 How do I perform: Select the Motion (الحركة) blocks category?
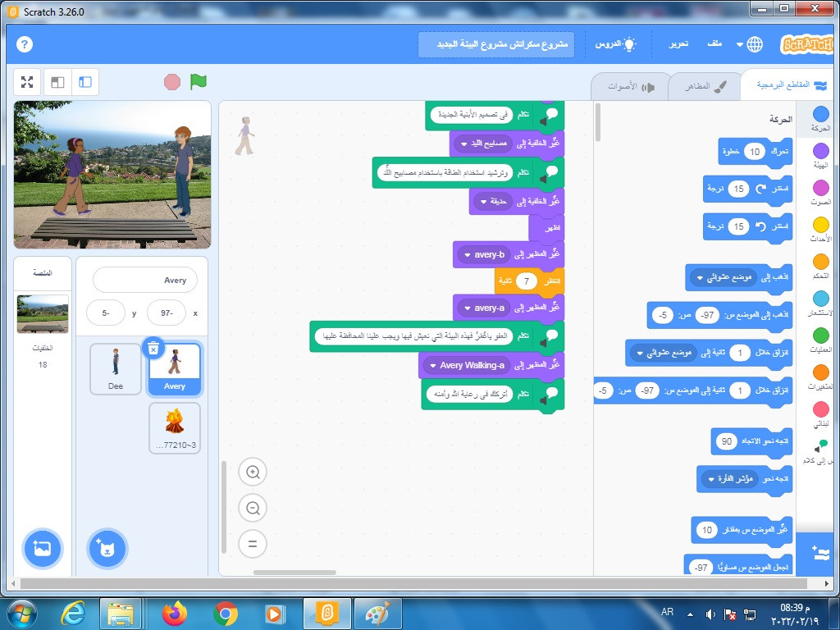[820, 118]
